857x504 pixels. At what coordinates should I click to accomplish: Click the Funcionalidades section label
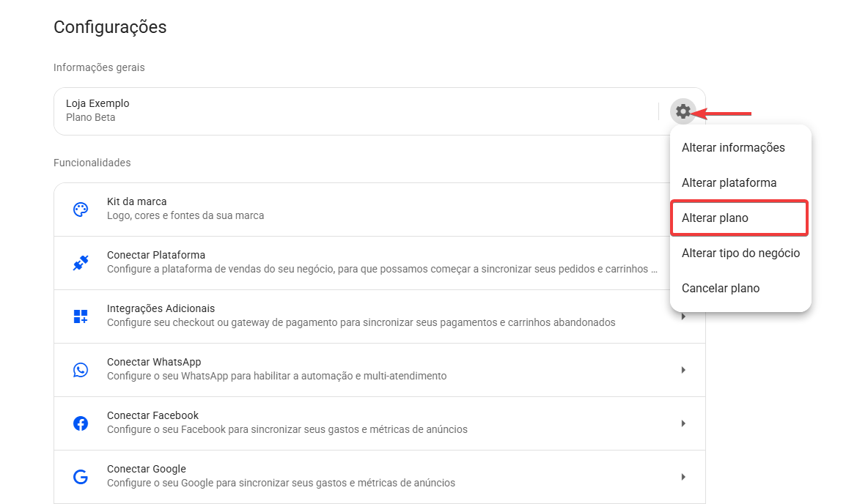[x=92, y=163]
